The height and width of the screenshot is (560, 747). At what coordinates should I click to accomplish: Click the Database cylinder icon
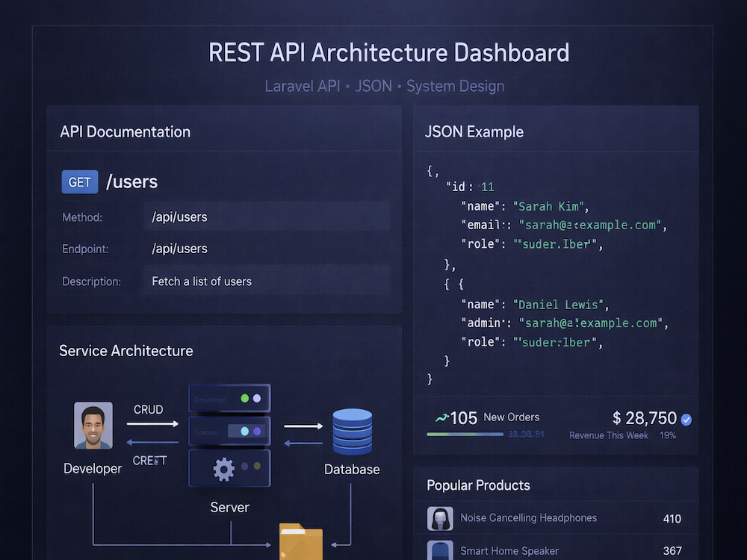tap(353, 432)
